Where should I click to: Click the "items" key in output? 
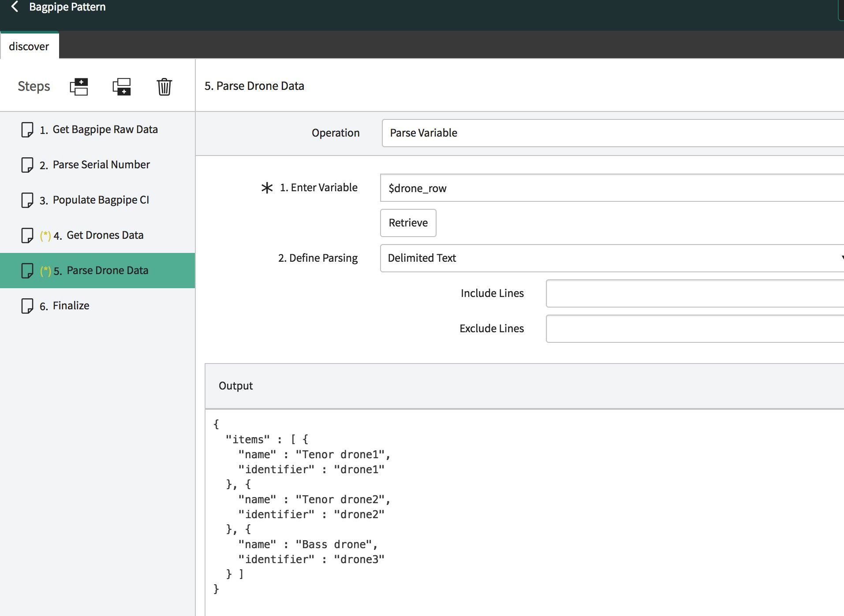247,440
